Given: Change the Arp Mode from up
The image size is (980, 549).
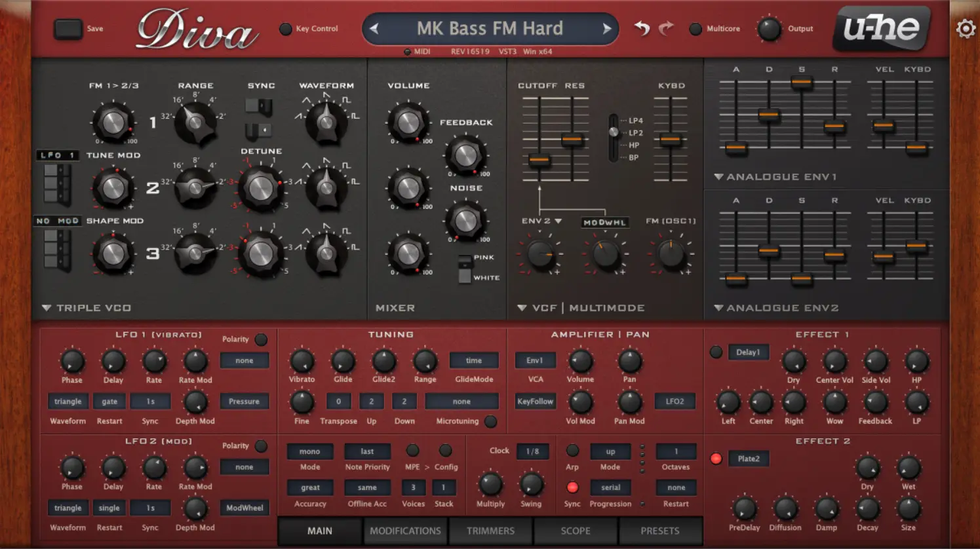Looking at the screenshot, I should 610,451.
